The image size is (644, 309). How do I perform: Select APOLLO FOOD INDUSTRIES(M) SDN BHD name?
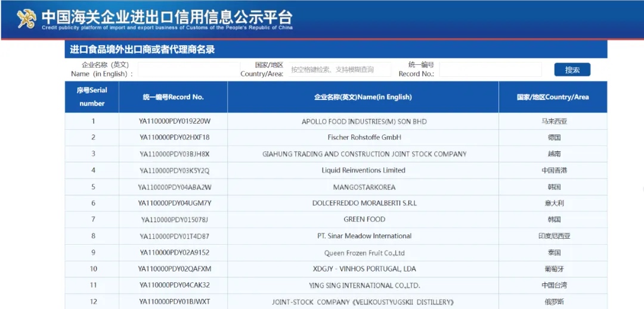coord(364,121)
